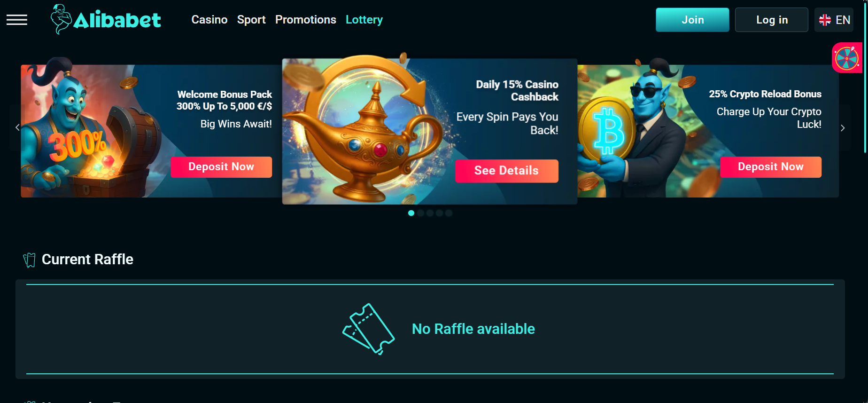The height and width of the screenshot is (403, 868).
Task: Open the spinning fortune wheel icon
Action: [x=847, y=58]
